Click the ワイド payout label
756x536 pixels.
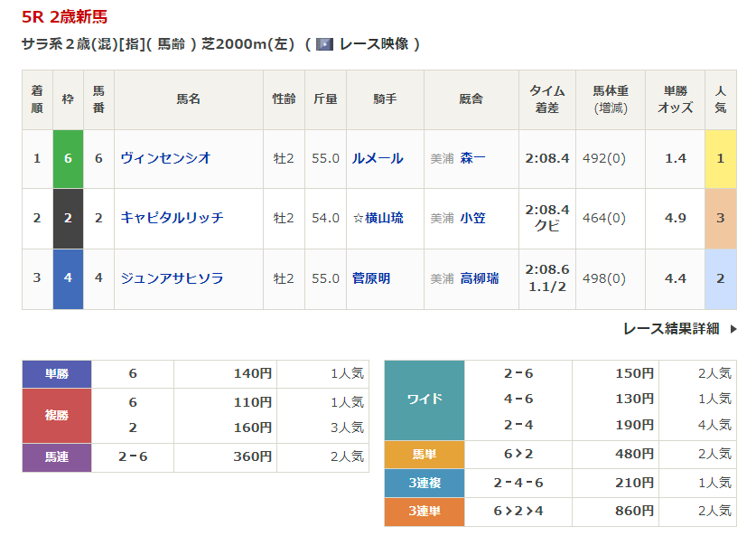(x=424, y=400)
